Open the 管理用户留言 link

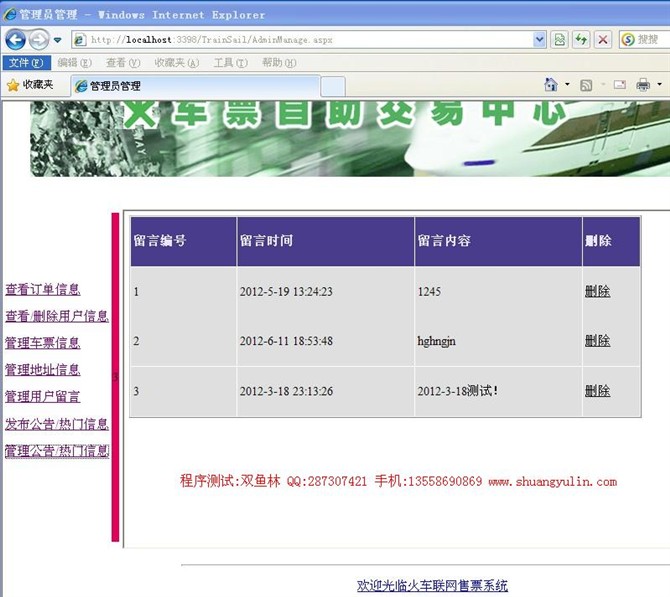pos(43,397)
